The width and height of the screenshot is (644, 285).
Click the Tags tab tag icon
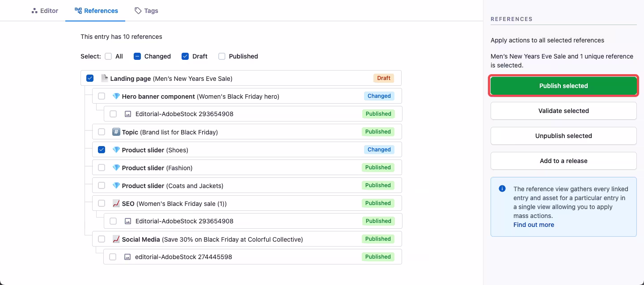click(x=138, y=11)
